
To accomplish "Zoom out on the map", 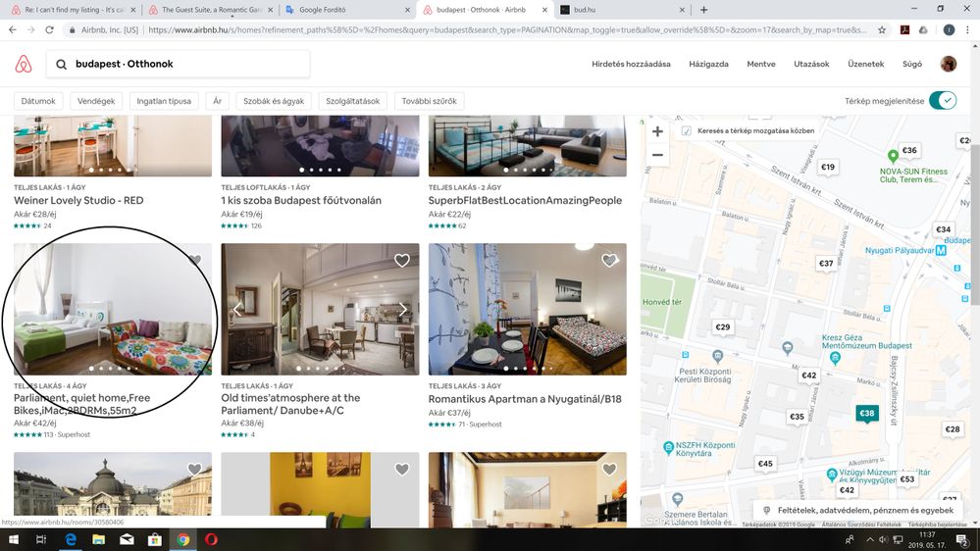I will [657, 155].
